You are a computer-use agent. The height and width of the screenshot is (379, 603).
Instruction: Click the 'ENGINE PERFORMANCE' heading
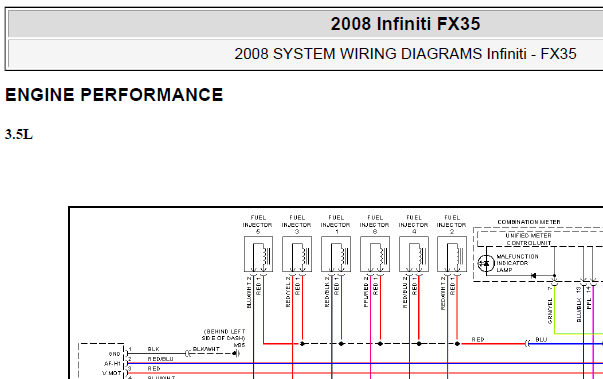pyautogui.click(x=114, y=95)
